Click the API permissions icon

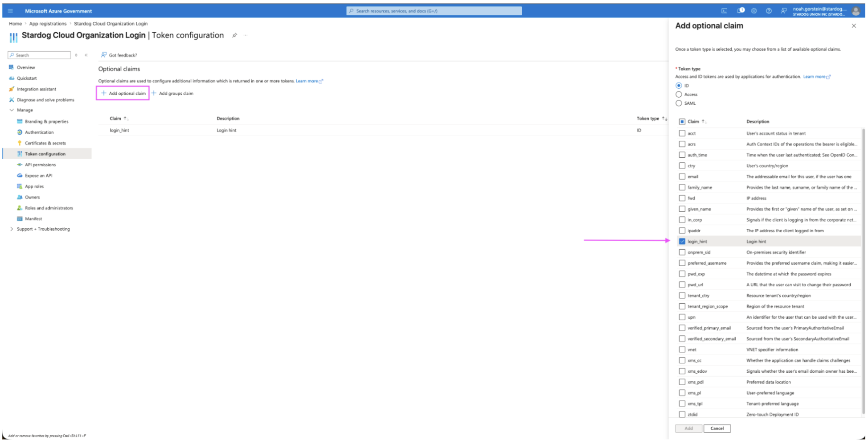[20, 165]
